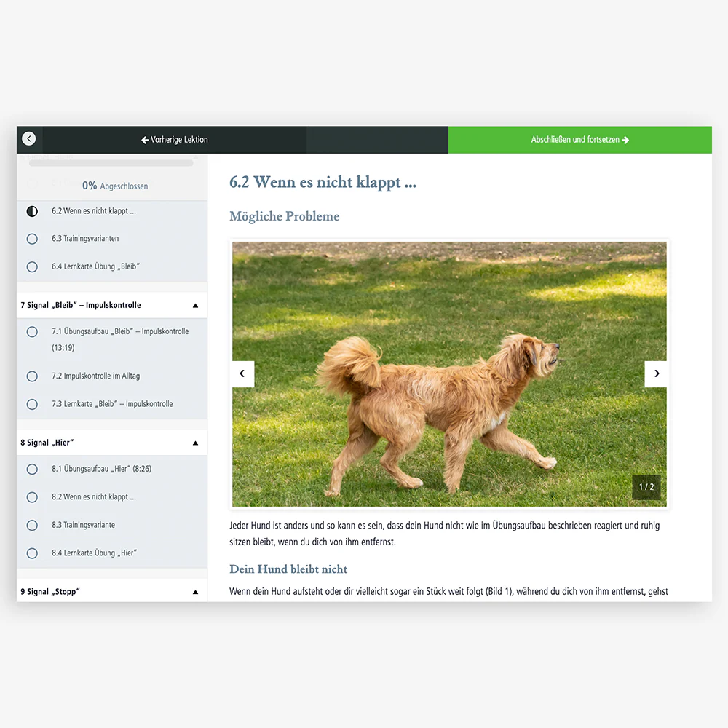Click the status circle for 7.3 Lernkarte

pyautogui.click(x=32, y=404)
